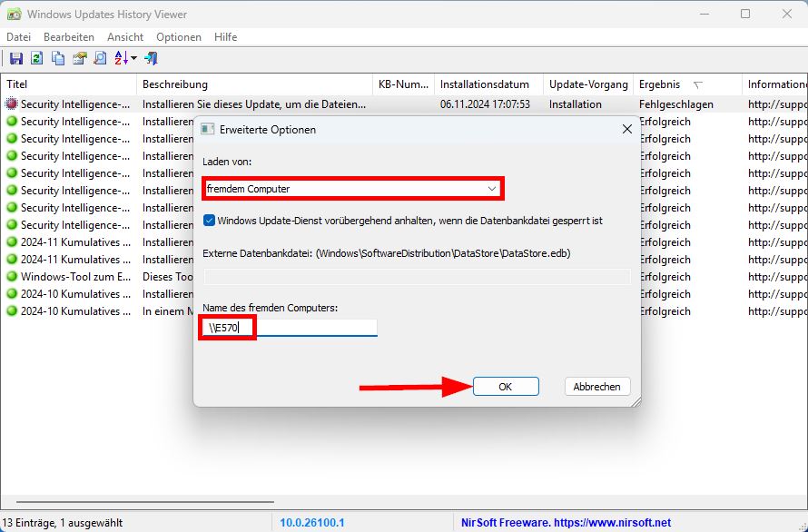Screen dimensions: 808x532
Task: Confirm with the OK button
Action: [x=506, y=386]
